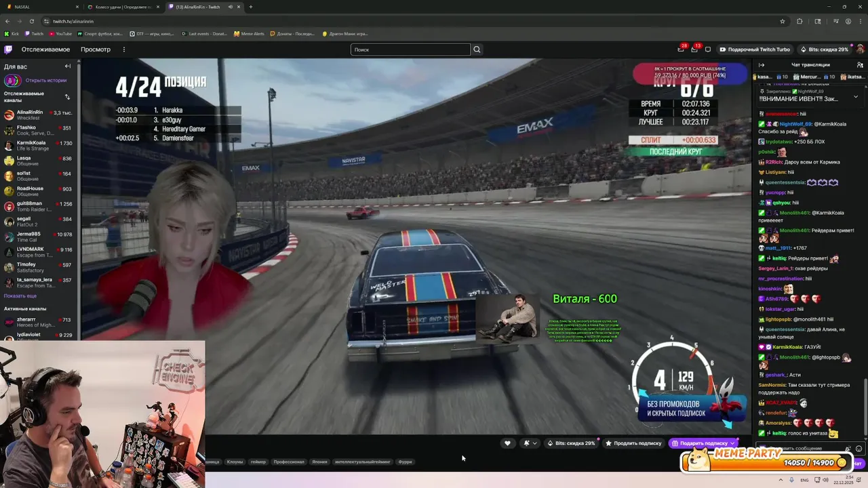The width and height of the screenshot is (868, 488).
Task: Click the Twitch search field
Action: click(410, 49)
